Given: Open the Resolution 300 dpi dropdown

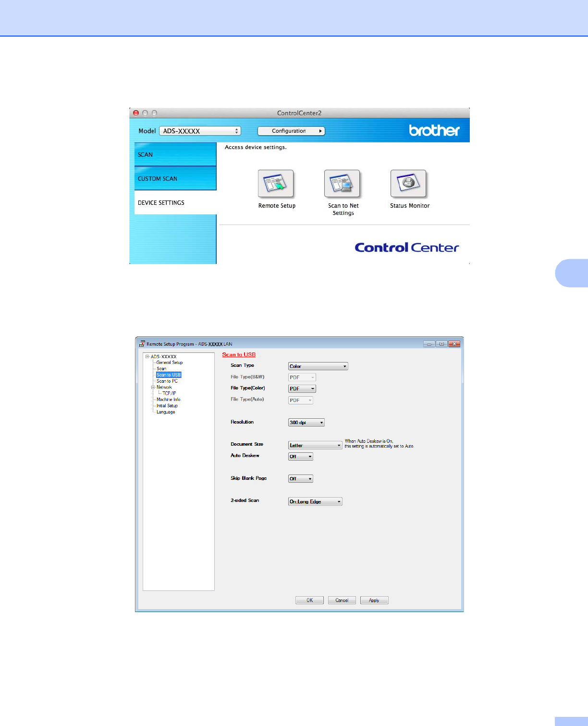Looking at the screenshot, I should click(306, 423).
